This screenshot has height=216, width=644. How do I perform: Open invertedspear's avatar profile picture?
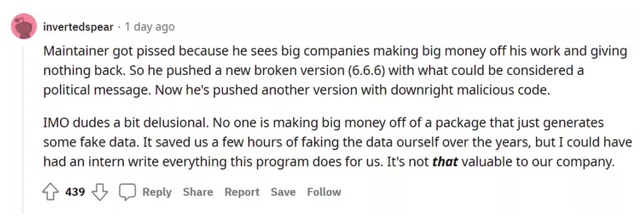tap(24, 26)
